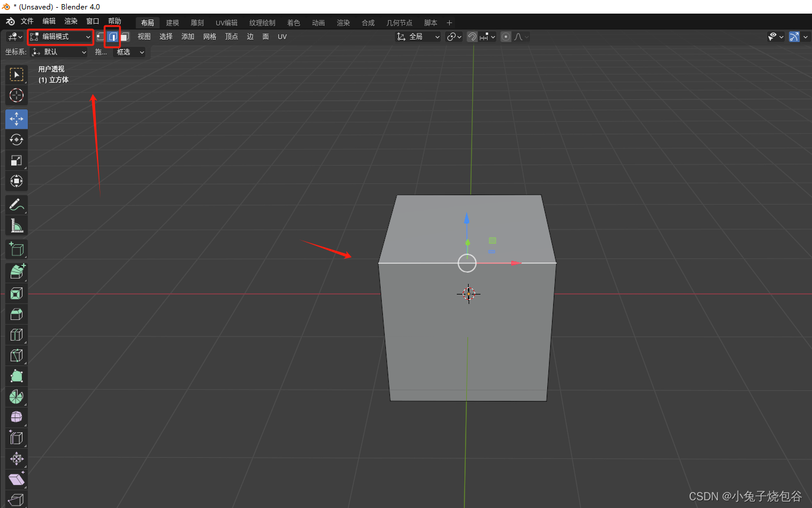Open the 编辑模式 mode dropdown
This screenshot has height=508, width=812.
point(61,37)
